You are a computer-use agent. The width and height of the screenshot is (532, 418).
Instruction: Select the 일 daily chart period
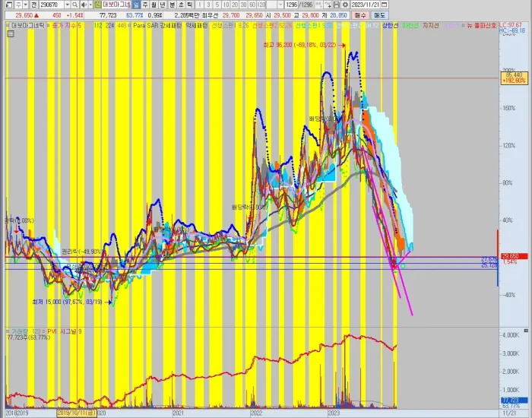point(136,5)
